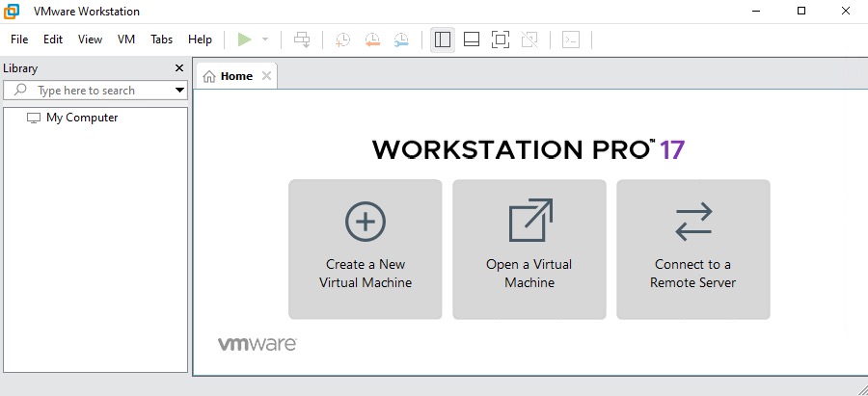Close the Home tab
The image size is (868, 396).
coord(266,76)
